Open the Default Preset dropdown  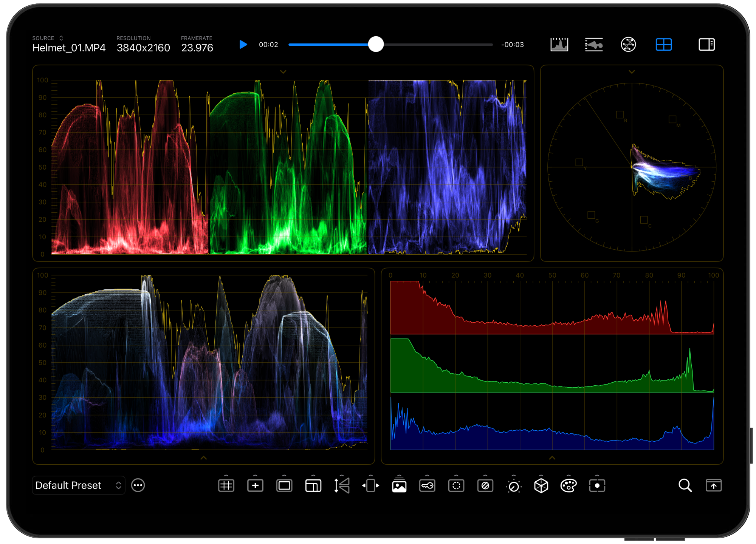coord(79,485)
